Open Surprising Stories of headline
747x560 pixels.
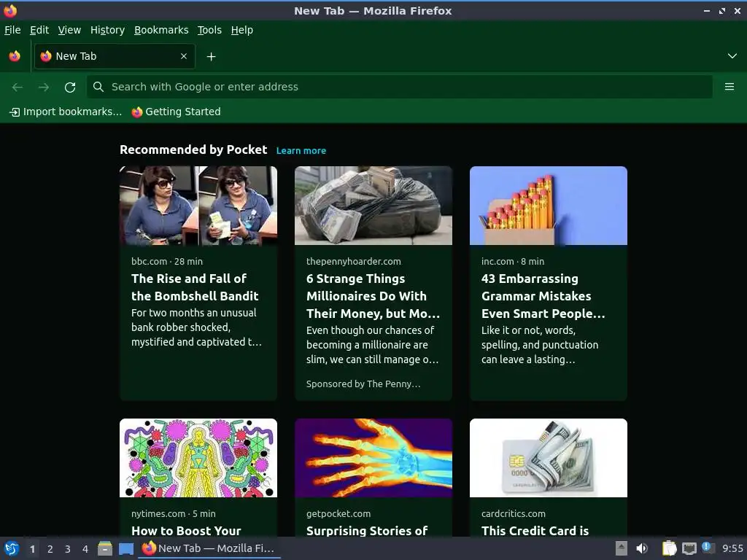(x=367, y=531)
